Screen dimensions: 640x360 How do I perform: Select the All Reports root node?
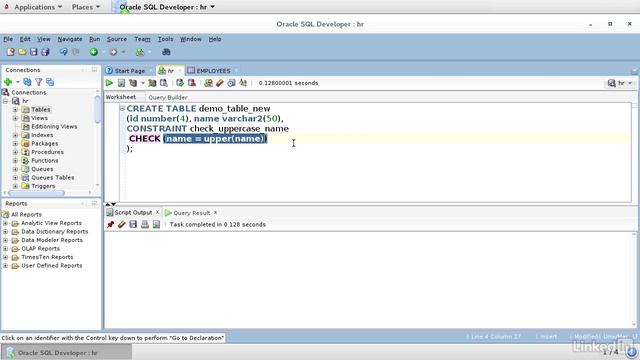click(x=26, y=215)
